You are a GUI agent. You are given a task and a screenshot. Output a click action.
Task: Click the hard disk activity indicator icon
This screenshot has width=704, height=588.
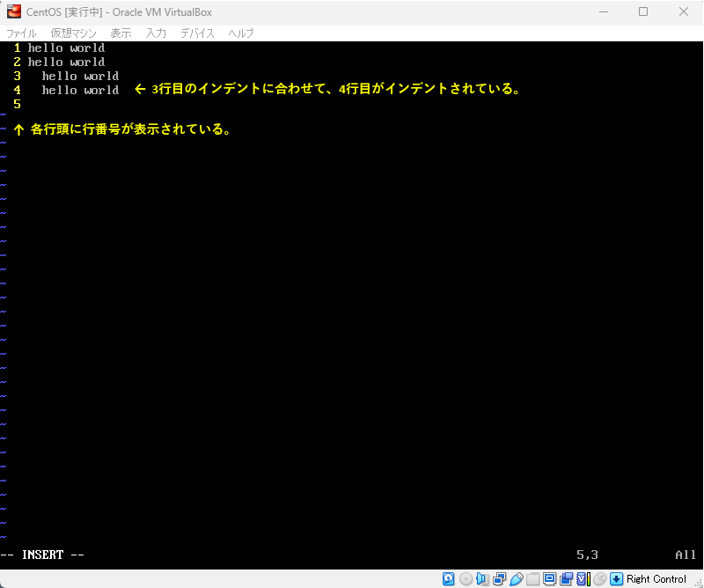pyautogui.click(x=449, y=578)
